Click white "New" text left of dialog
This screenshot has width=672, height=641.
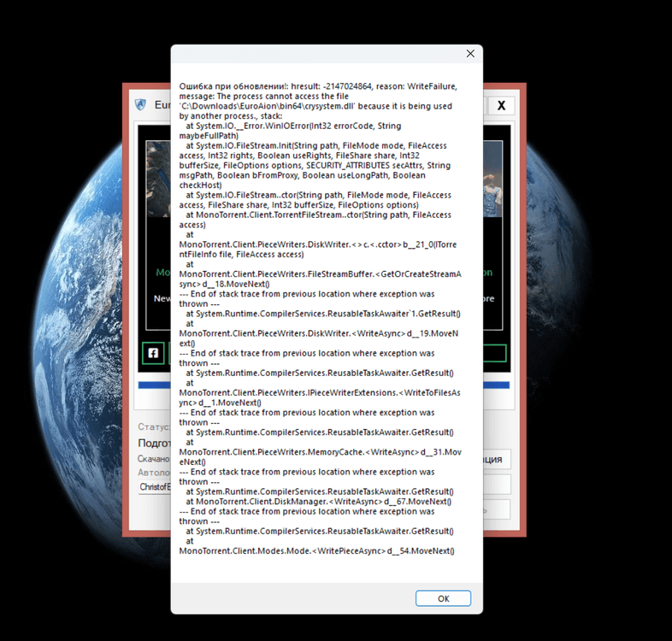click(162, 299)
